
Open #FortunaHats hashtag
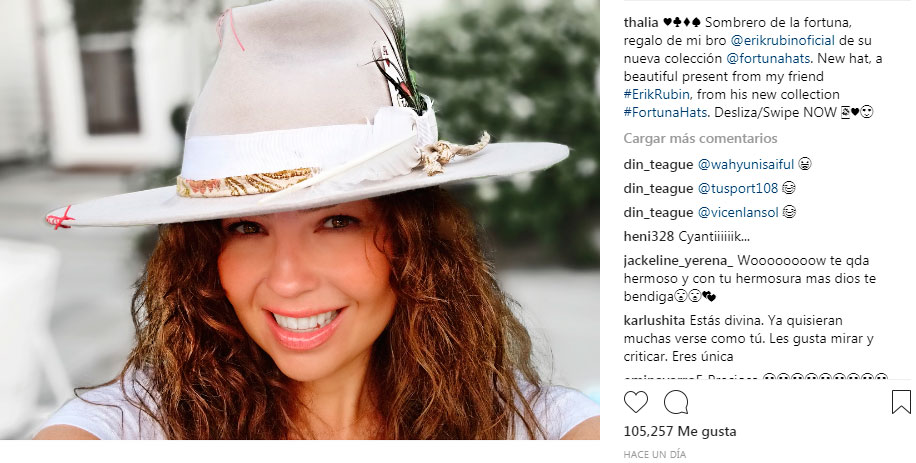click(x=665, y=112)
